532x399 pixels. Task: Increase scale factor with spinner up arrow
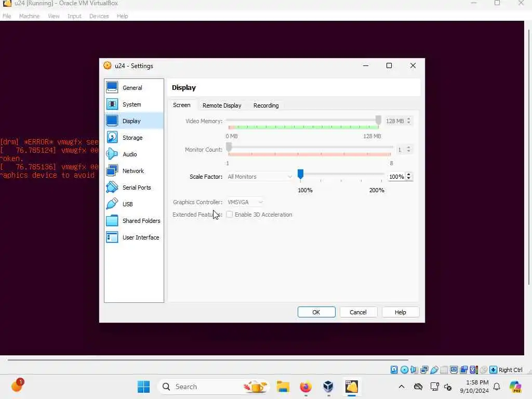(409, 175)
